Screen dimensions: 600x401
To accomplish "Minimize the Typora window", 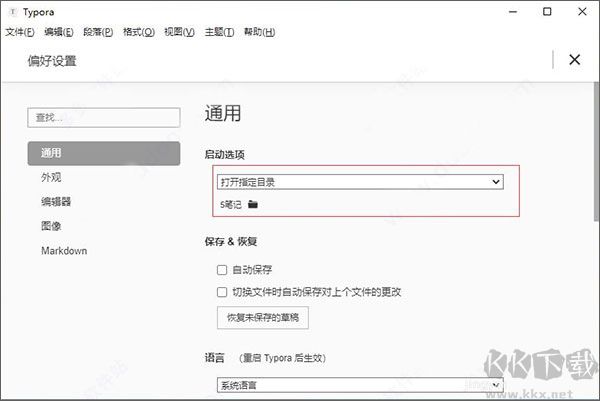I will click(513, 12).
